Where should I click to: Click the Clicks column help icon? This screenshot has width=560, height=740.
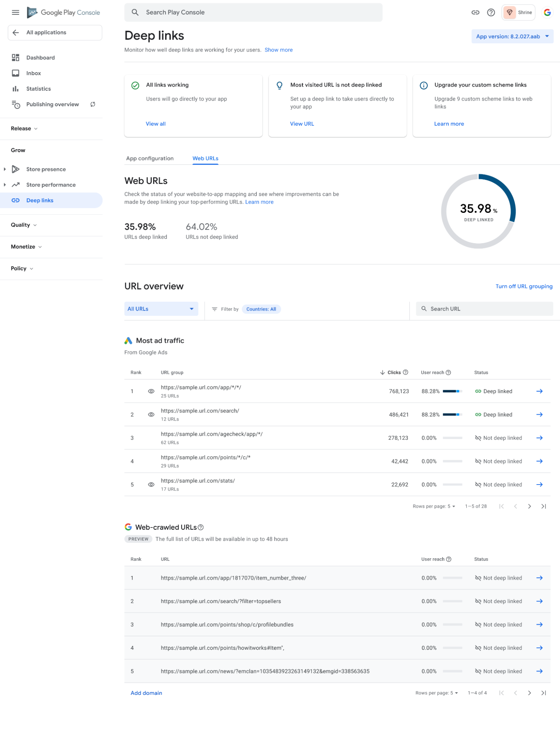(x=405, y=372)
